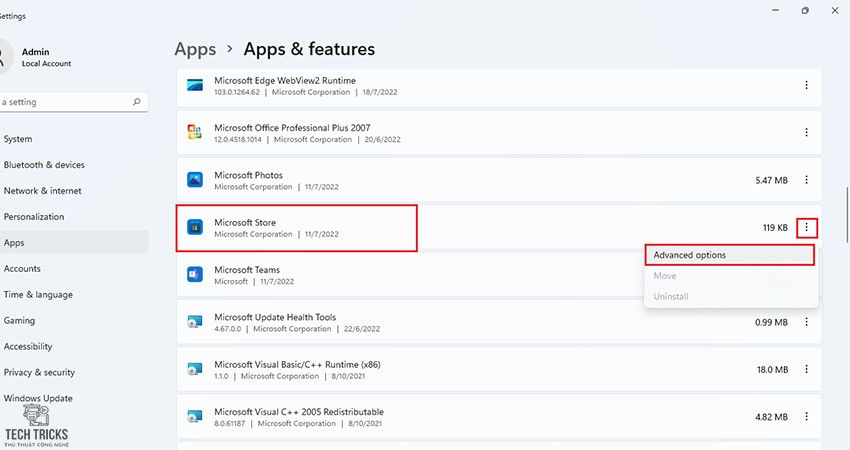Image resolution: width=850 pixels, height=450 pixels.
Task: Click the Microsoft Office Professional Plus 2007 name
Action: [x=292, y=128]
